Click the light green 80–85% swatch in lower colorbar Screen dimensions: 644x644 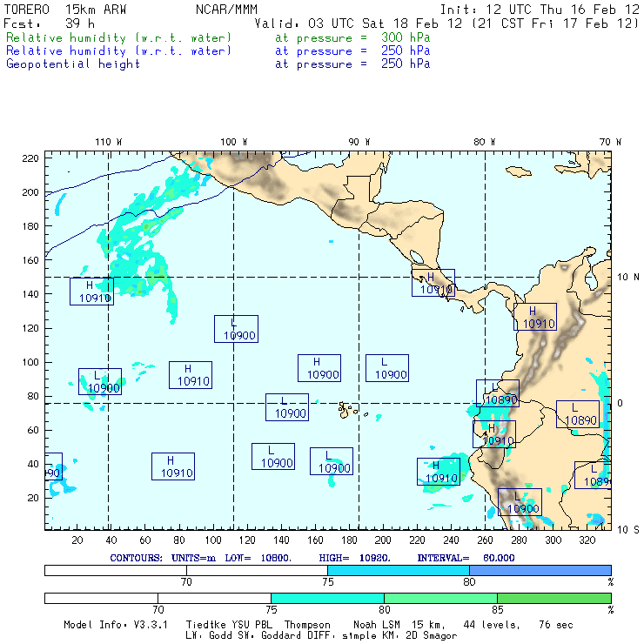pos(440,598)
